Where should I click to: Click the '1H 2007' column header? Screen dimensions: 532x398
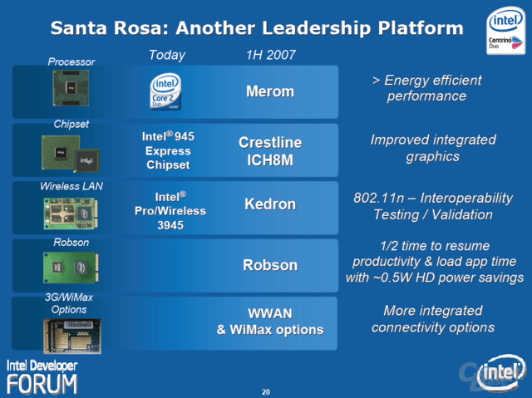tap(271, 55)
